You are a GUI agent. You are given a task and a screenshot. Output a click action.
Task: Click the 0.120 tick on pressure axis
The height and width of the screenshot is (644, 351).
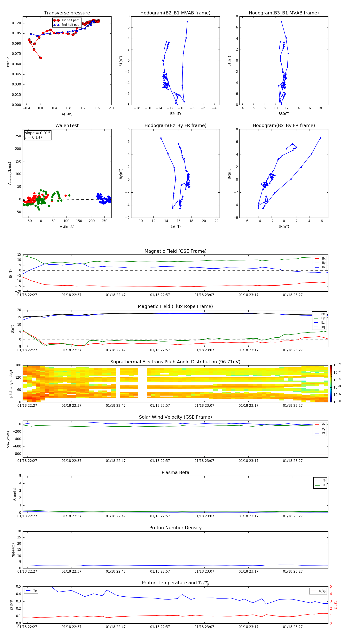click(17, 23)
